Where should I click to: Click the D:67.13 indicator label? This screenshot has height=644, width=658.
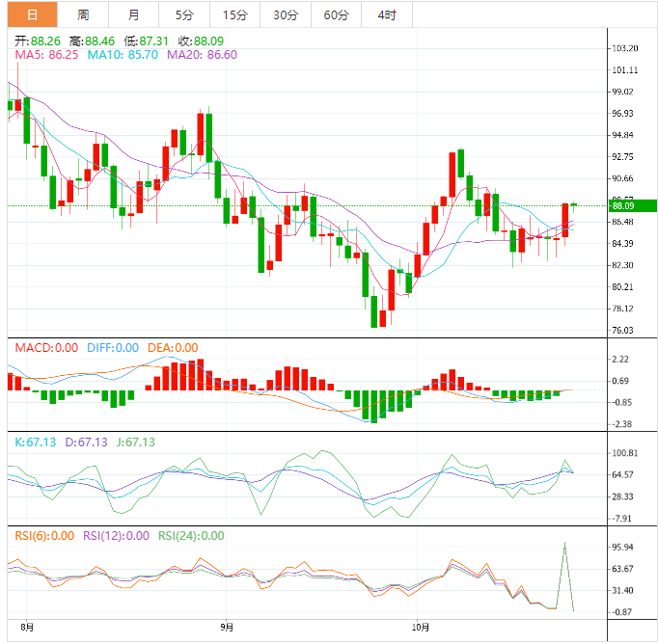coord(86,443)
